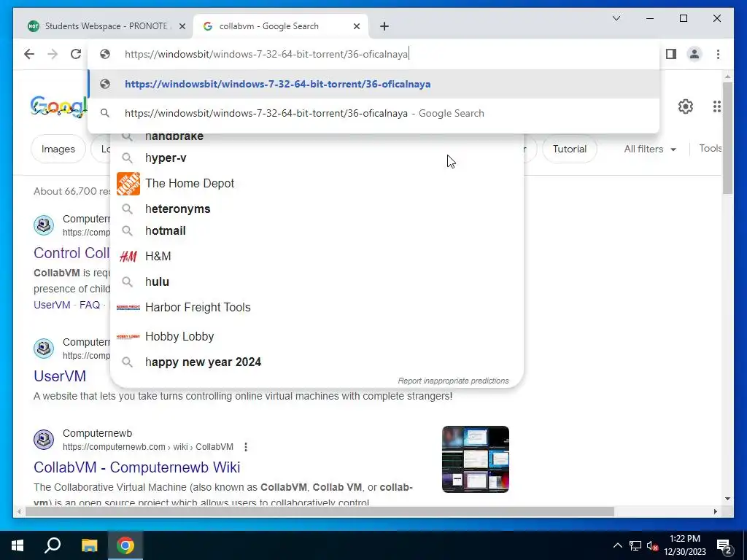Open more options for CollabVM wiki result

[245, 447]
